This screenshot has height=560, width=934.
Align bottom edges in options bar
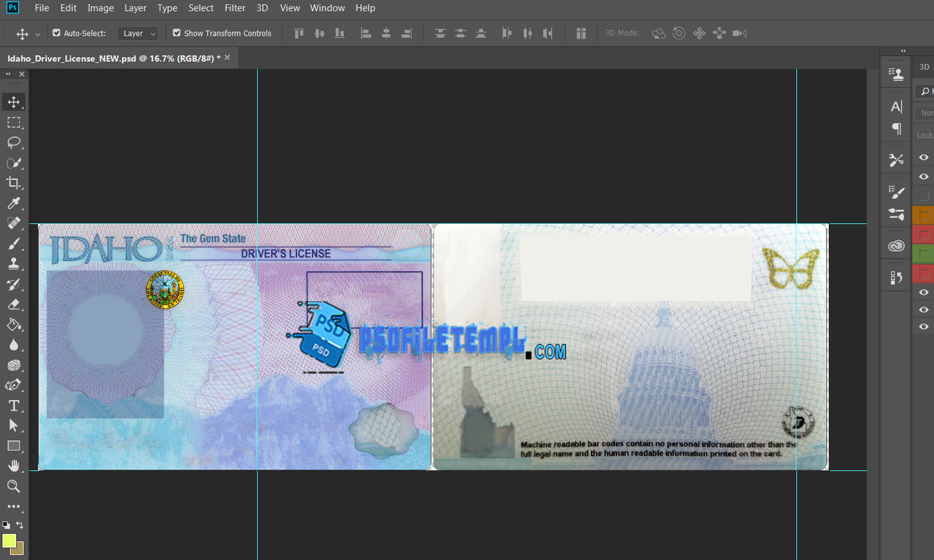tap(339, 34)
